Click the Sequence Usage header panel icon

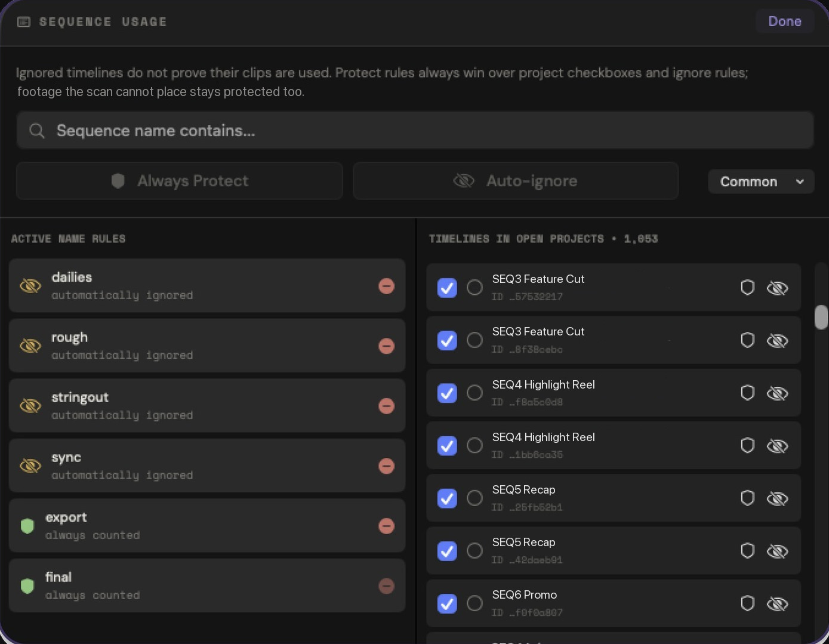[x=24, y=22]
